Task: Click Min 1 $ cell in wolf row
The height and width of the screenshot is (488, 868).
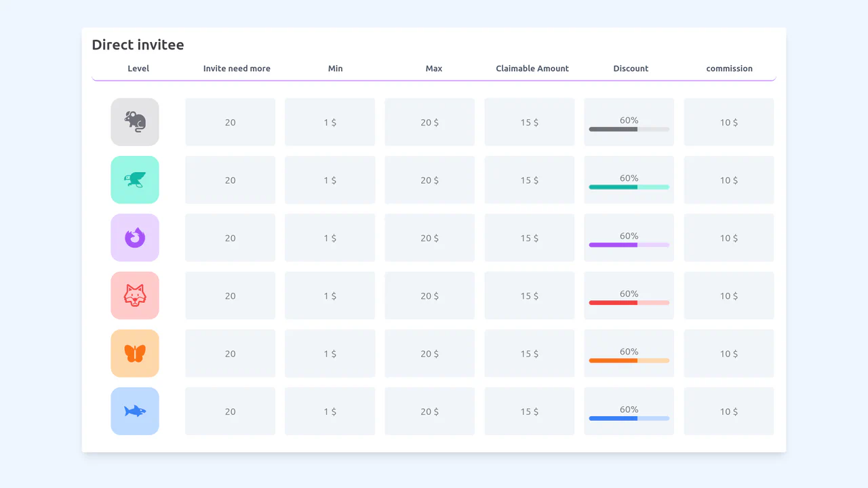Action: click(330, 296)
